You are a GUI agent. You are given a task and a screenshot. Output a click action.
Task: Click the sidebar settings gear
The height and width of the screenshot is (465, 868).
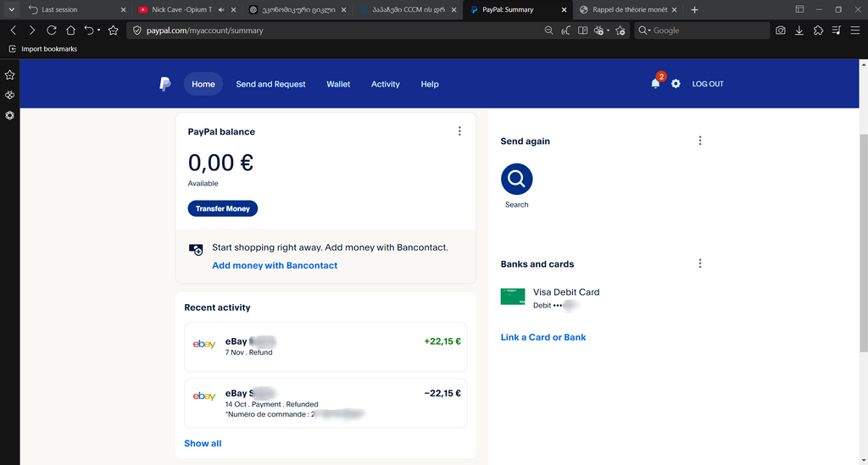pyautogui.click(x=9, y=115)
